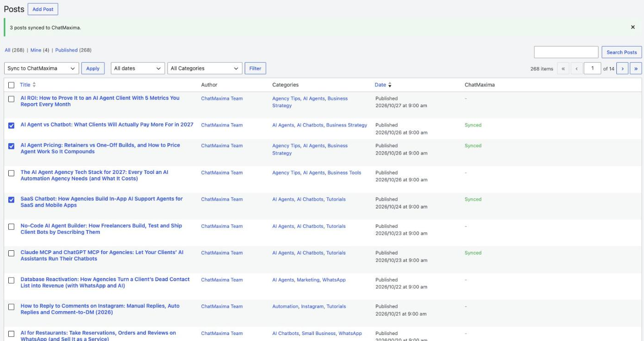This screenshot has height=341, width=644.
Task: Toggle the select-all posts checkbox
Action: click(11, 85)
